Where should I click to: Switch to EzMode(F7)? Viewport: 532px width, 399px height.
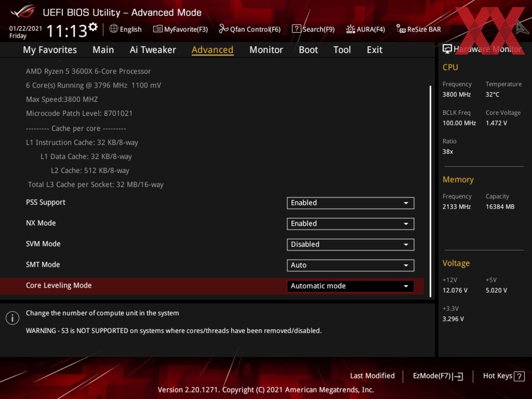click(x=432, y=376)
